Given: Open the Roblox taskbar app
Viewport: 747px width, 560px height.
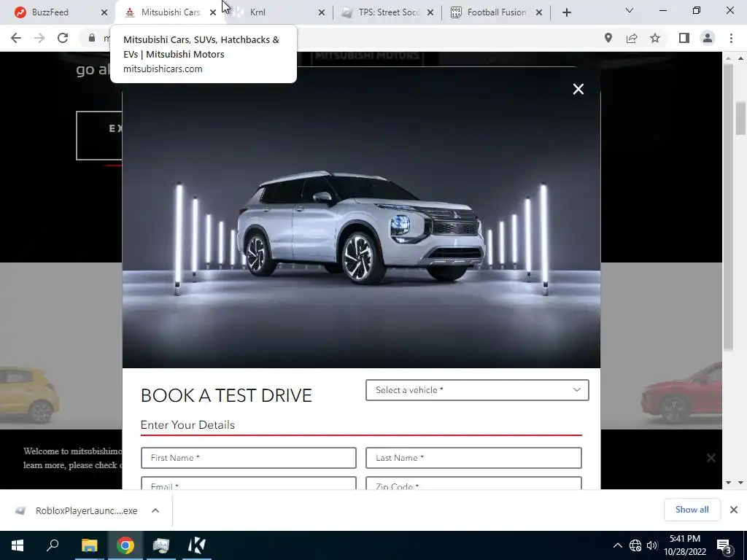Looking at the screenshot, I should 161,545.
